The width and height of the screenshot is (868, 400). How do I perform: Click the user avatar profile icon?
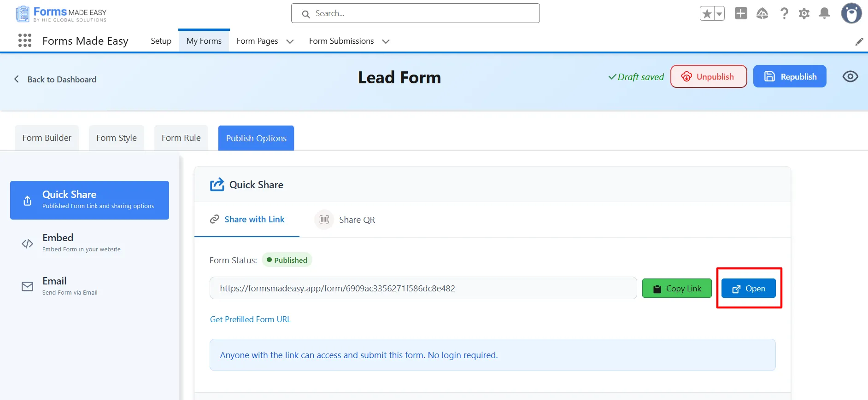851,13
